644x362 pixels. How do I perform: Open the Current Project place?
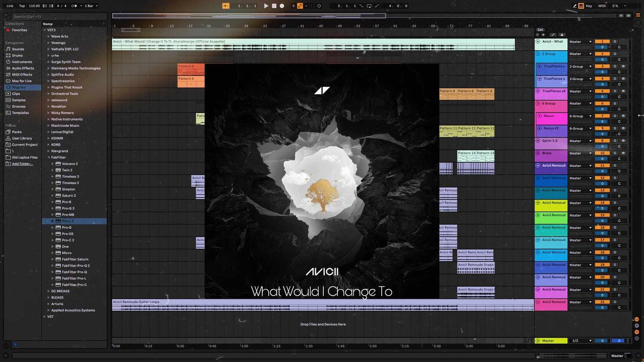pyautogui.click(x=24, y=145)
